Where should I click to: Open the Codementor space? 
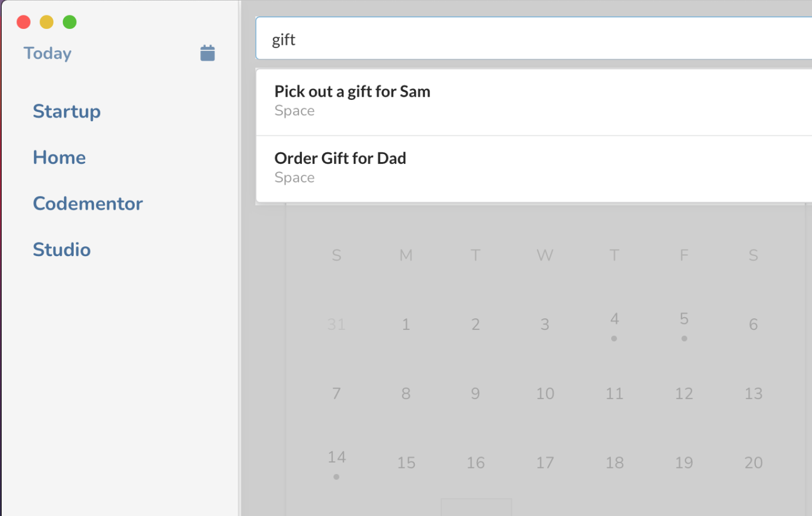88,204
